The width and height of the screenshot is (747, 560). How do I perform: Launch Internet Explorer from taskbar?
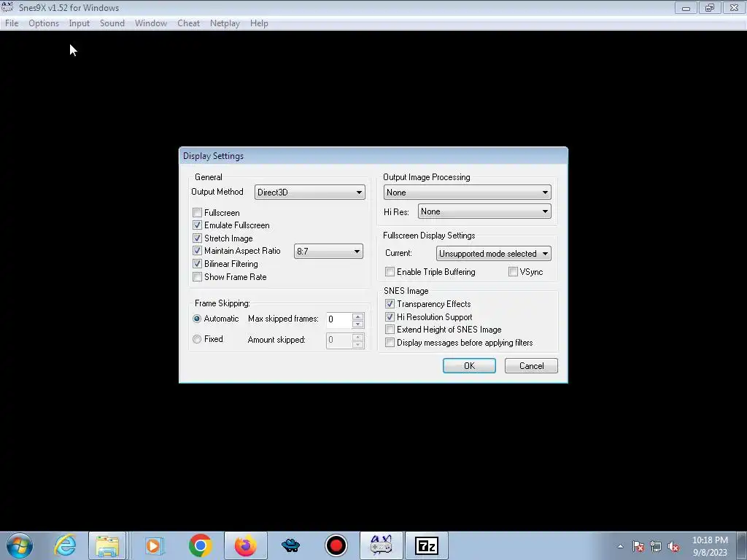(65, 545)
